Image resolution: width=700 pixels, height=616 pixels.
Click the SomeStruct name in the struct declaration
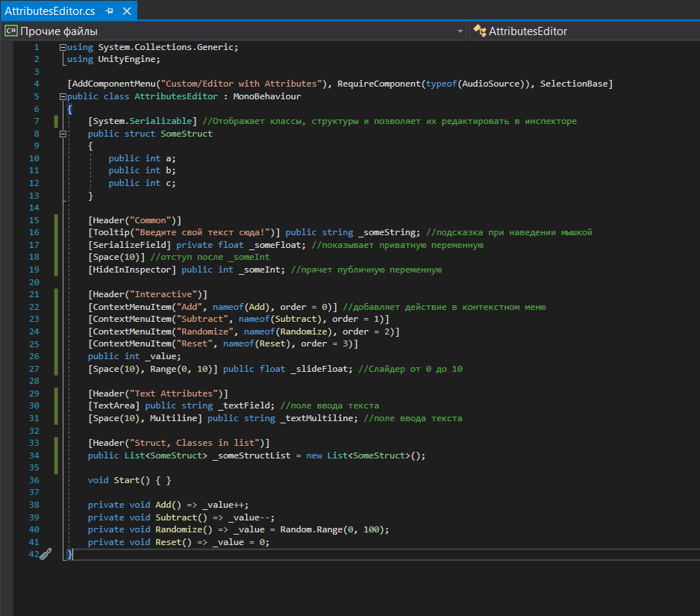pyautogui.click(x=187, y=134)
